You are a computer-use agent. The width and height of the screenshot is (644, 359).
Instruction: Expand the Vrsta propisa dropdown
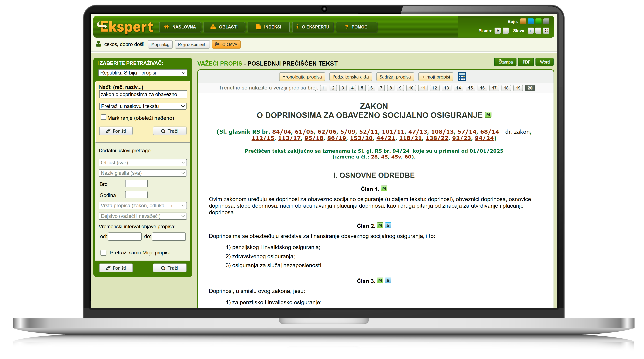[143, 206]
